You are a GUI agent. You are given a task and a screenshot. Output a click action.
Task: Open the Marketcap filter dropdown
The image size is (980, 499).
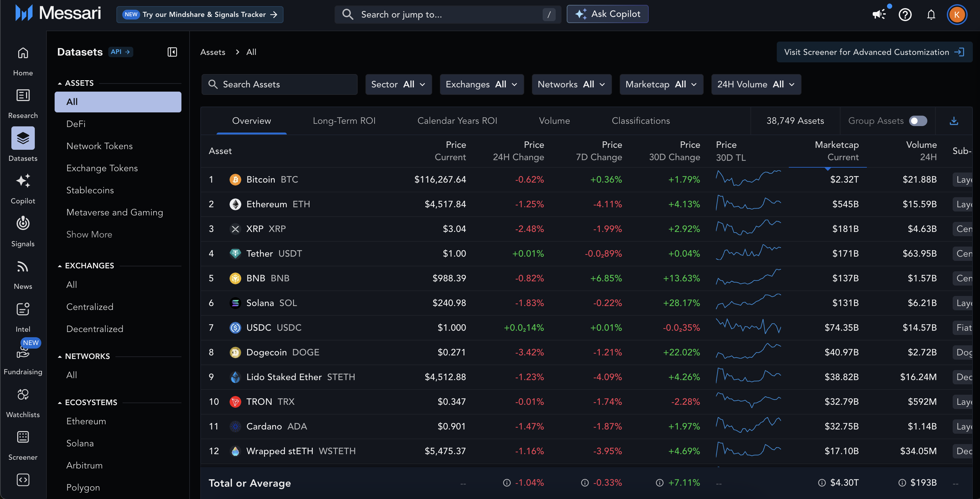pos(661,84)
